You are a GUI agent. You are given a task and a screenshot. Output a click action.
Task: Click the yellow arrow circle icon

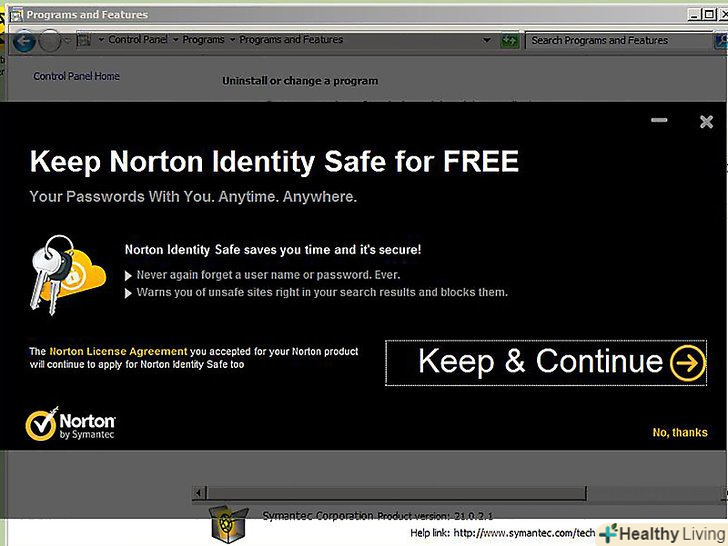click(688, 363)
